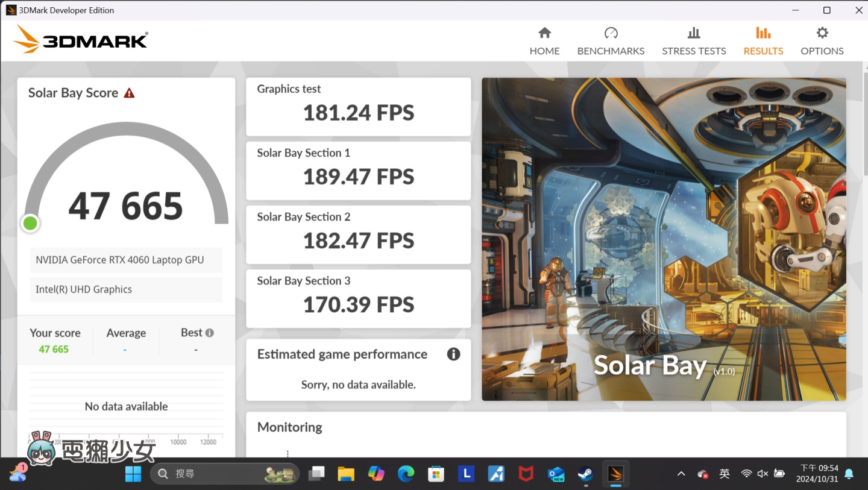868x490 pixels.
Task: Click the Solar Bay preview image
Action: pos(664,239)
